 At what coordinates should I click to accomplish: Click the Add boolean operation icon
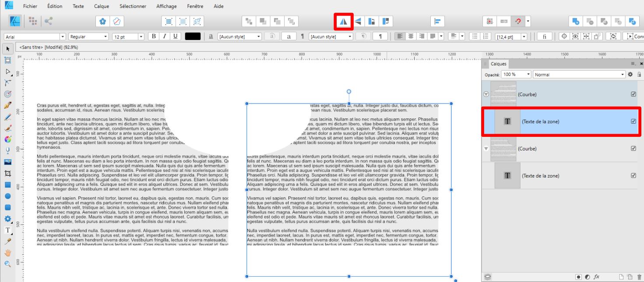tap(576, 21)
